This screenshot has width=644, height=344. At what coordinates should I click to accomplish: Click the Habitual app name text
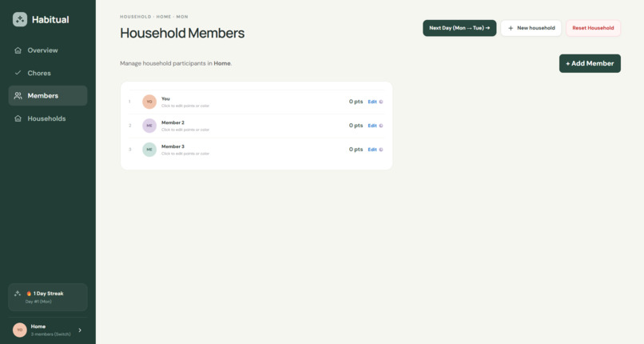click(x=50, y=19)
